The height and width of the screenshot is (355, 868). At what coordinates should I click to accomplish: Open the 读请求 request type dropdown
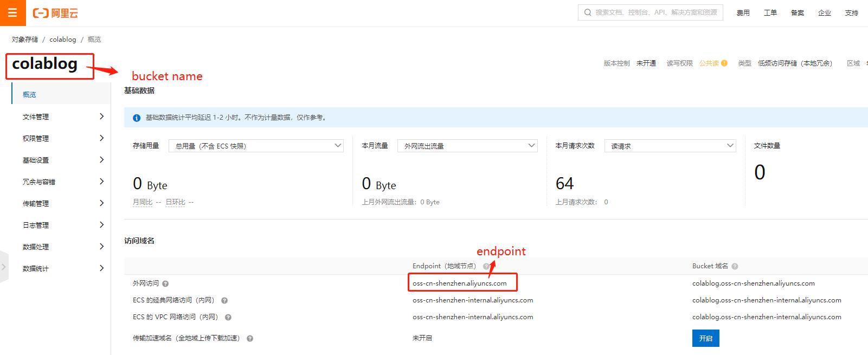[670, 146]
